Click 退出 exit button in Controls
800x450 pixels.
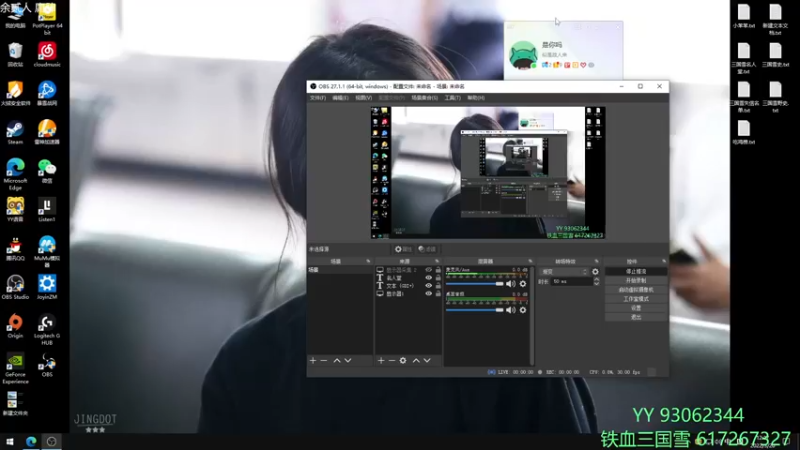point(636,317)
